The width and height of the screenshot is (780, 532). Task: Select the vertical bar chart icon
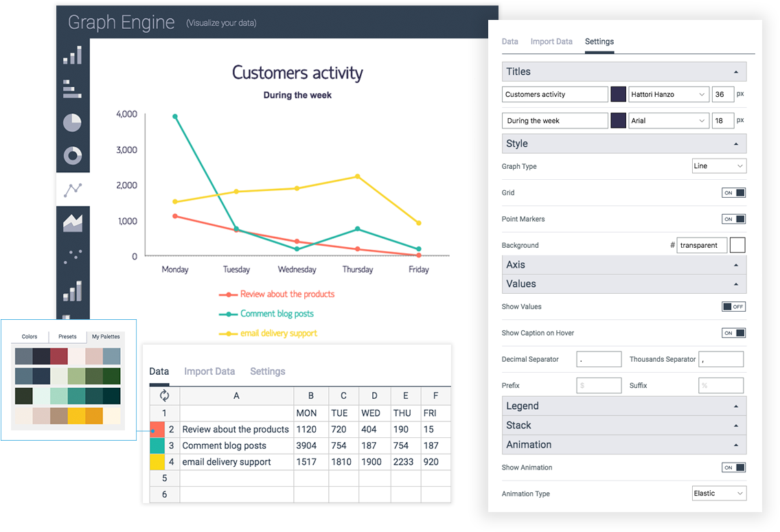pos(73,55)
